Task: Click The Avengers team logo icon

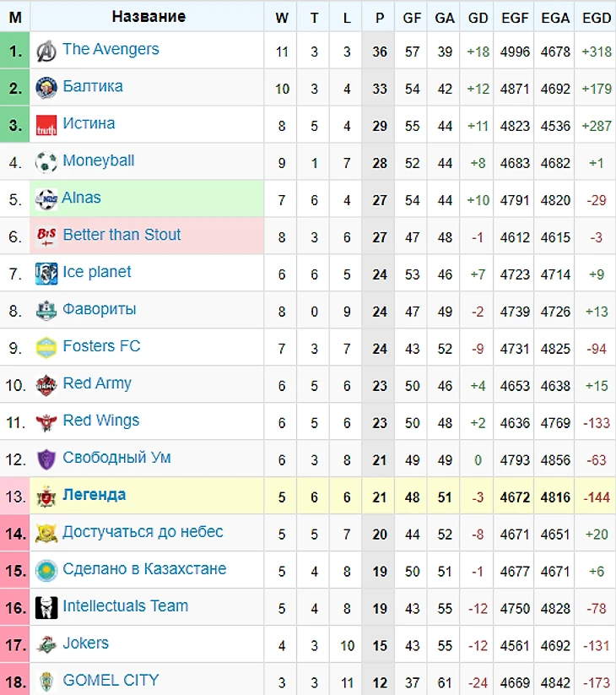Action: 46,51
